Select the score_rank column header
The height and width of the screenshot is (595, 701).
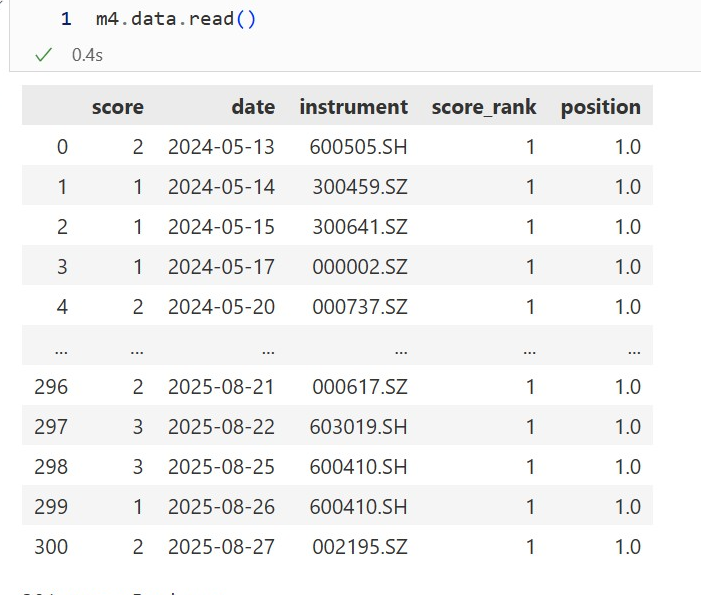pos(483,107)
